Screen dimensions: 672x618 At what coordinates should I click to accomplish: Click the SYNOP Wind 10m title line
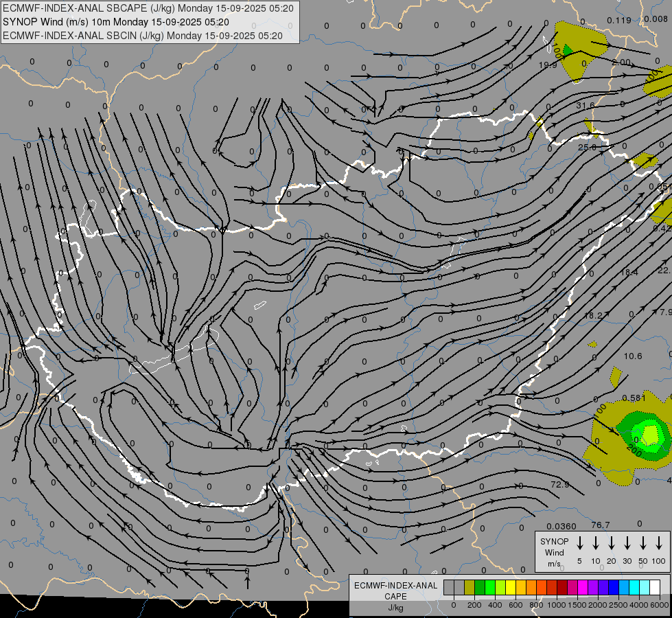pos(116,22)
